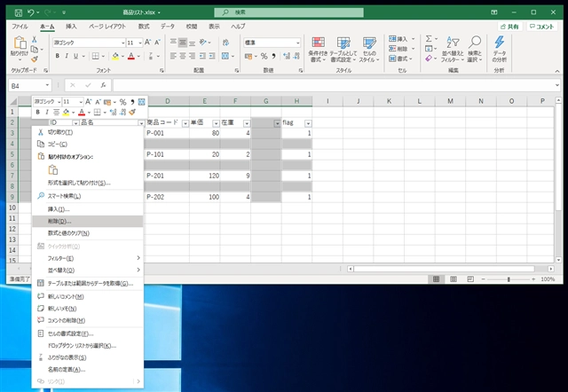Expand the Name Box dropdown
568x392 pixels.
click(x=47, y=85)
